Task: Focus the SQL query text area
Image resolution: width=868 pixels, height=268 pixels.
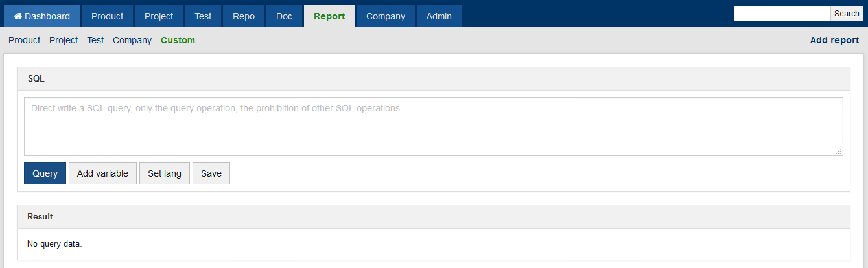Action: [433, 126]
